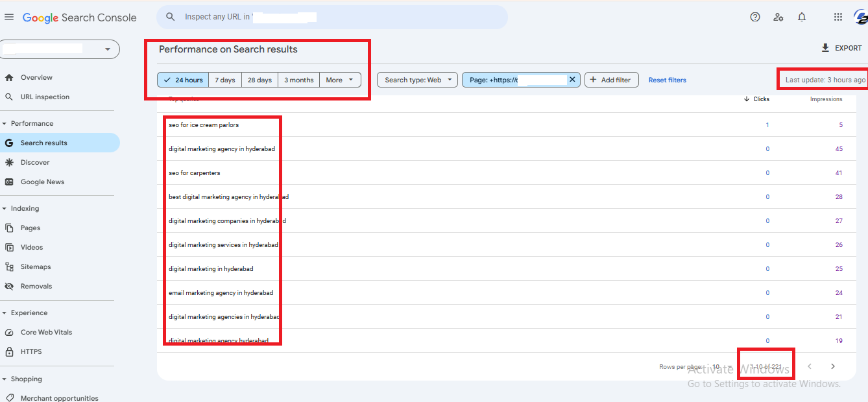Image resolution: width=868 pixels, height=402 pixels.
Task: Select the 7 days date range
Action: tap(225, 80)
